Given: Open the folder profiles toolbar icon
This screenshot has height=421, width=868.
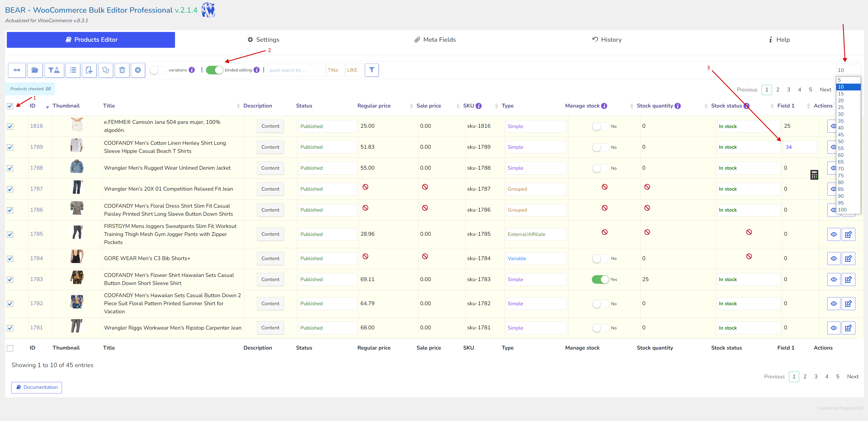Looking at the screenshot, I should (x=35, y=70).
